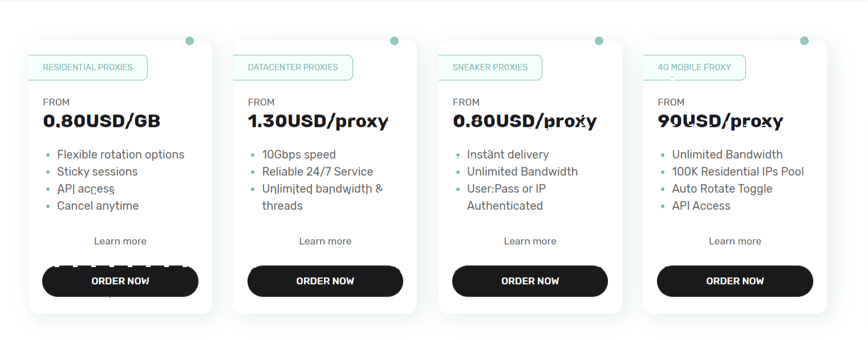Click the 100K Residential IPs Pool feature
The height and width of the screenshot is (340, 868).
(x=737, y=171)
